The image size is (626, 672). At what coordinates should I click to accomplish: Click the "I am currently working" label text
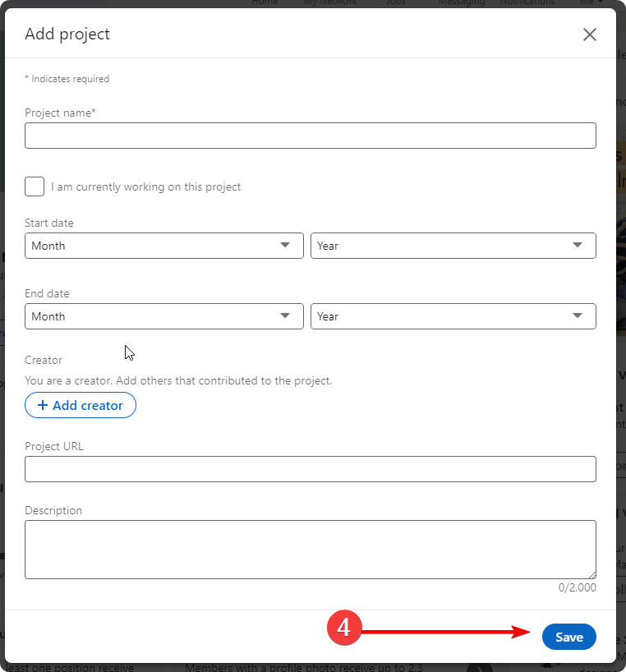click(145, 186)
